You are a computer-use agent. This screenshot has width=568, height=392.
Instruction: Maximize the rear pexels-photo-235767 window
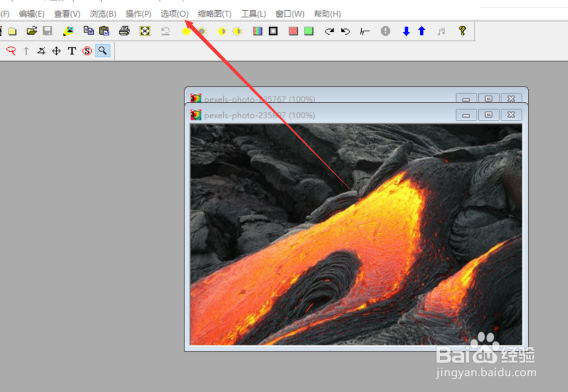pyautogui.click(x=488, y=98)
